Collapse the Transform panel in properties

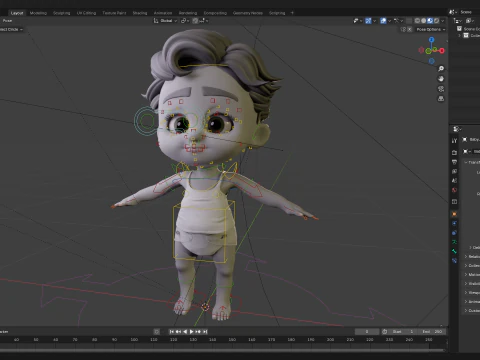point(466,162)
